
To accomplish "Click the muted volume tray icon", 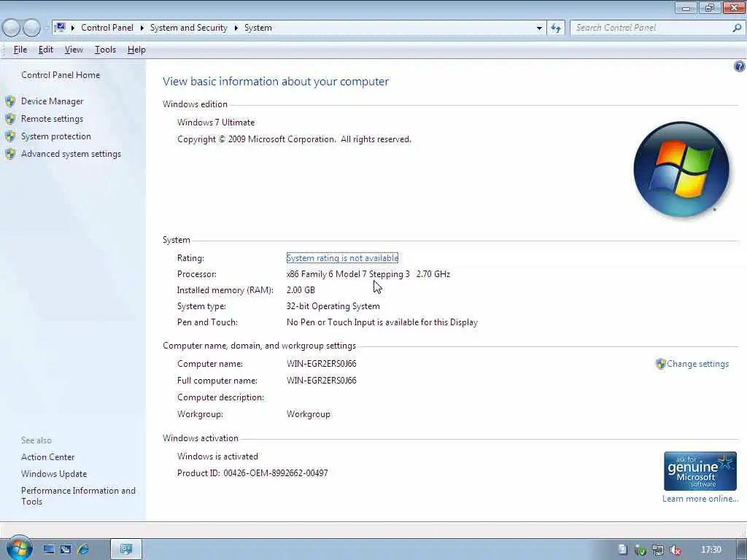I will click(675, 550).
